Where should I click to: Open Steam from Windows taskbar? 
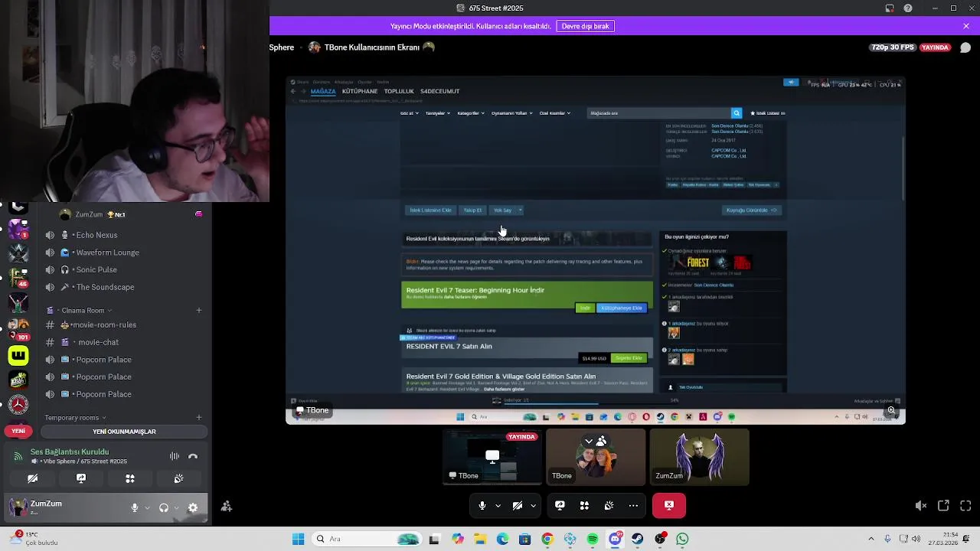637,539
